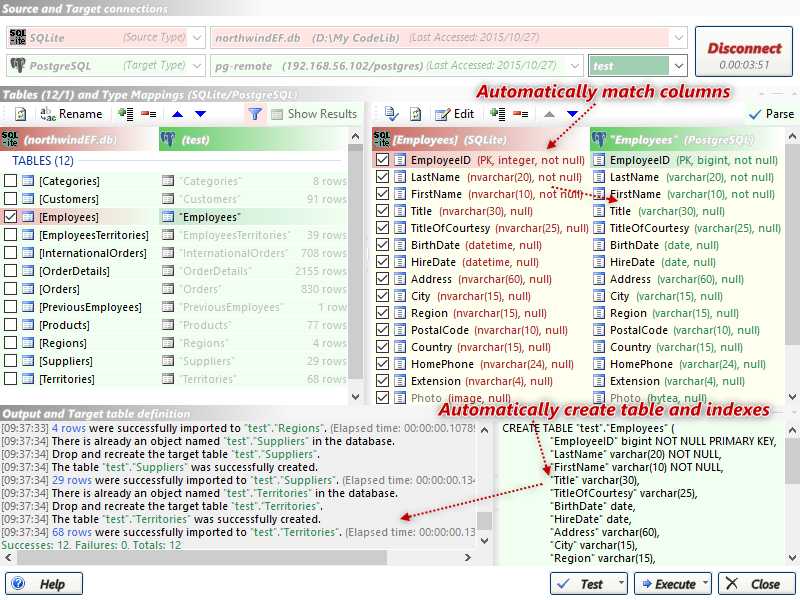Check the [Suppliers] table checkbox

click(x=10, y=361)
